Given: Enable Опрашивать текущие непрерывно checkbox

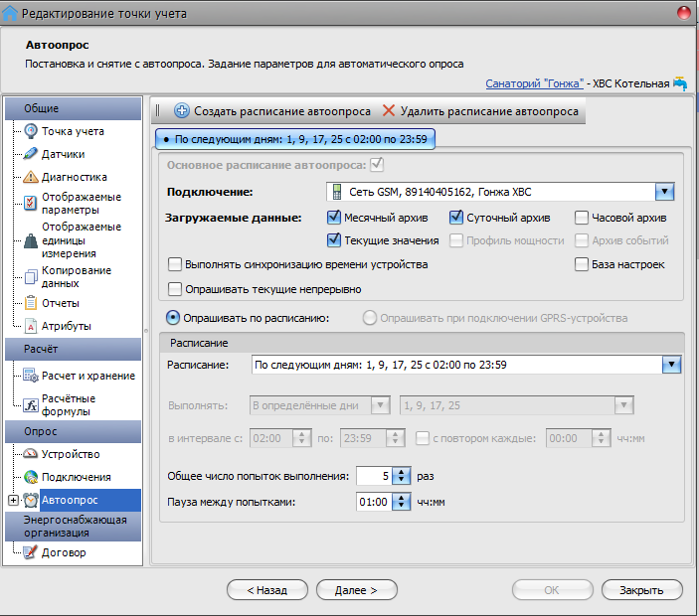Looking at the screenshot, I should click(175, 289).
